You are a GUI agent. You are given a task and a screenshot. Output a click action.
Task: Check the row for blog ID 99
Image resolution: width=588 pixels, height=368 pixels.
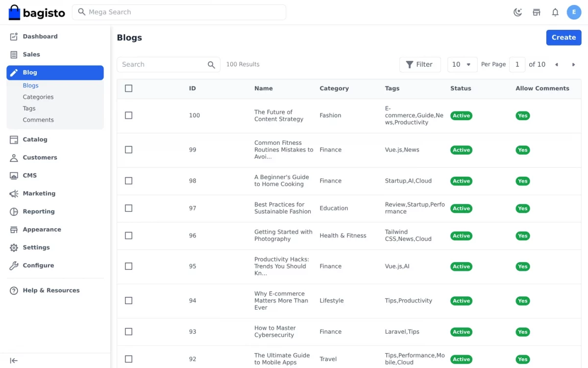pos(128,150)
